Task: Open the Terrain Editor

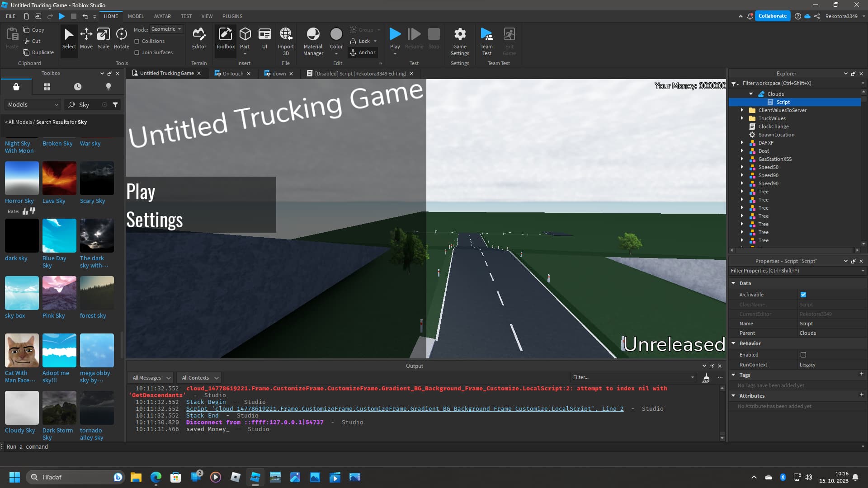Action: [x=199, y=38]
